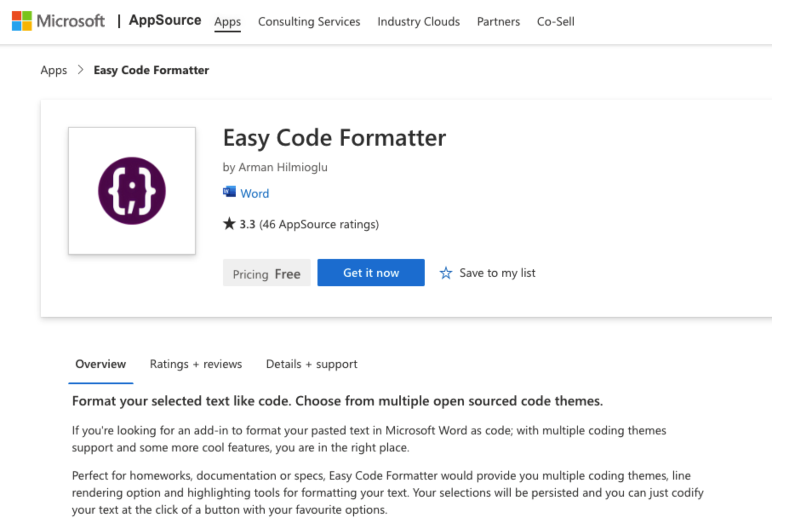The image size is (812, 529).
Task: Click the Pricing Free label
Action: tap(266, 273)
